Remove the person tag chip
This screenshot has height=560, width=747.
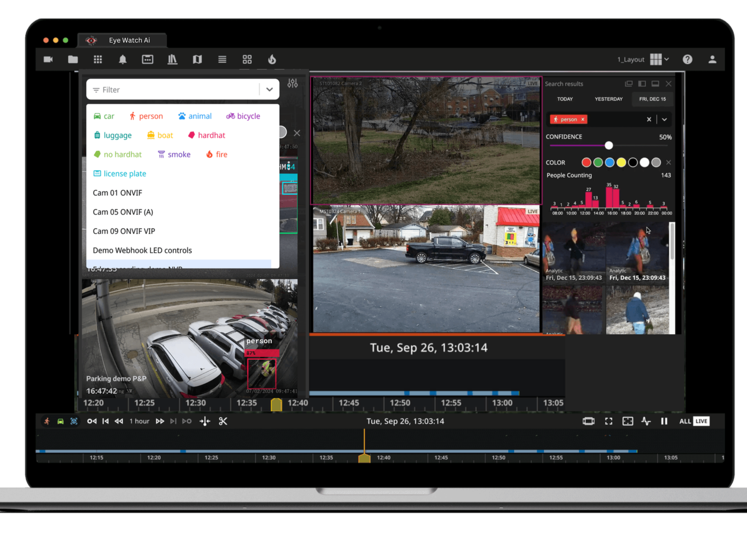[583, 119]
